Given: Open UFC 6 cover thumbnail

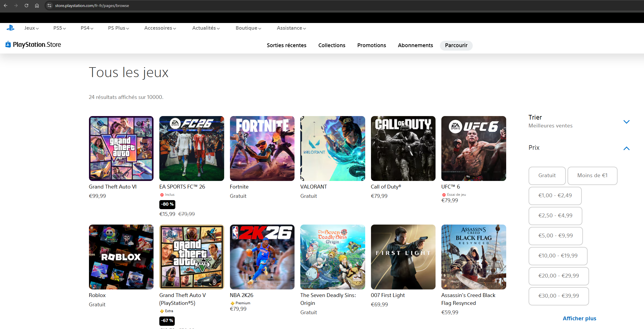Looking at the screenshot, I should click(x=474, y=149).
